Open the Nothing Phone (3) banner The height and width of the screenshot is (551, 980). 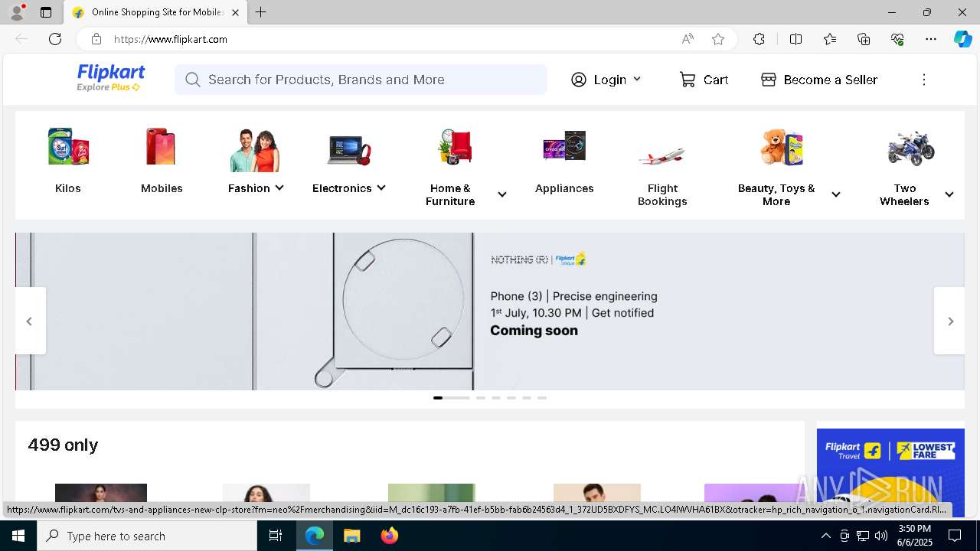tap(490, 311)
